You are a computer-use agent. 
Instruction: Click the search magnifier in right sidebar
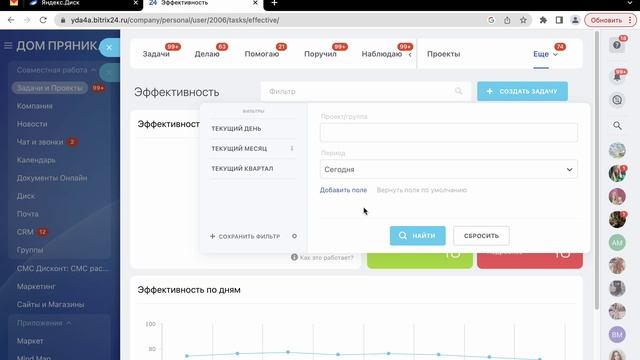(617, 126)
